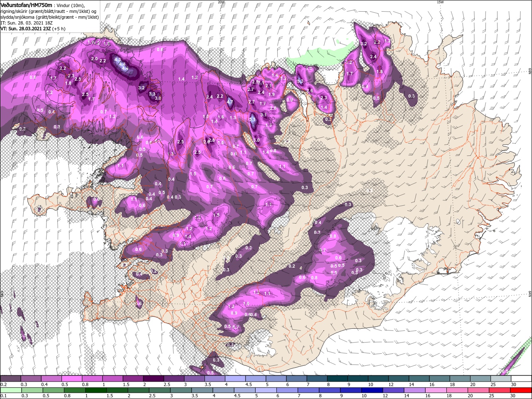532x399 pixels.
Task: Select bright pink swatch at 0.5 on upper scale
Action: click(x=72, y=379)
